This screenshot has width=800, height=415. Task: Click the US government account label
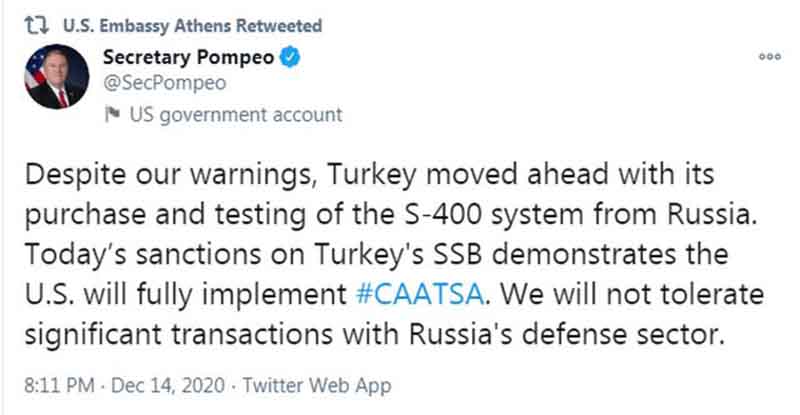pos(236,114)
